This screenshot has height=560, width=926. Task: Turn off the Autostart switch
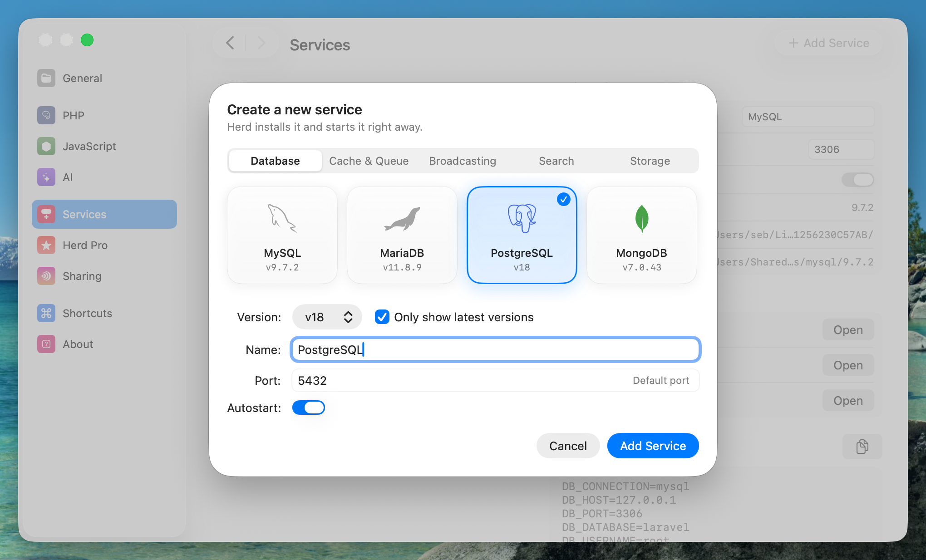[309, 408]
